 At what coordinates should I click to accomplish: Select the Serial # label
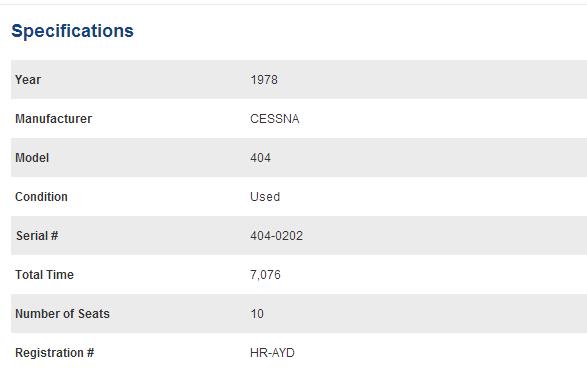(x=37, y=235)
